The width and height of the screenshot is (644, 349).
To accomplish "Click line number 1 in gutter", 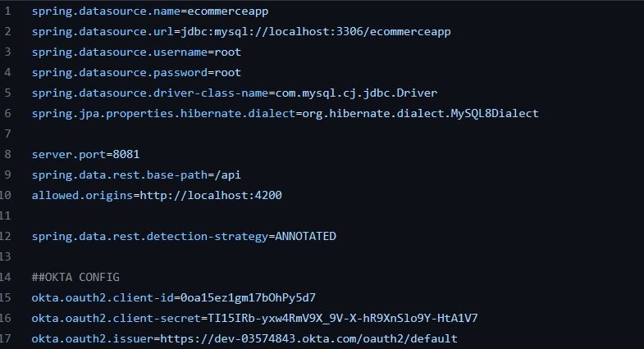I will pos(7,11).
